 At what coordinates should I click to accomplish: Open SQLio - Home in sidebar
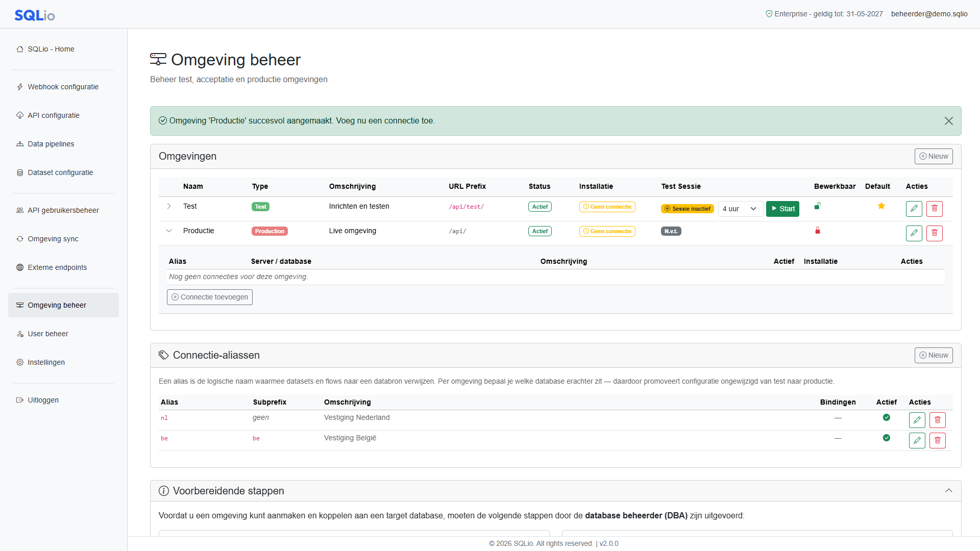63,49
